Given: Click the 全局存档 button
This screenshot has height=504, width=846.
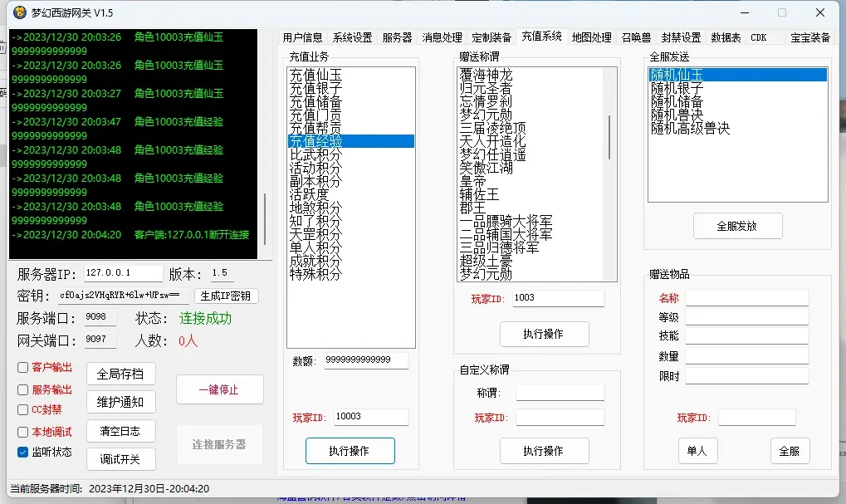Looking at the screenshot, I should pyautogui.click(x=120, y=374).
